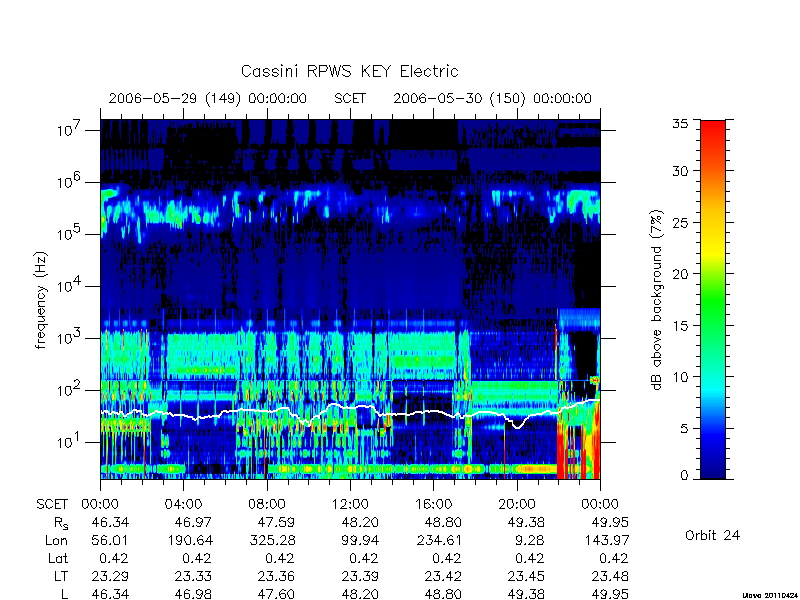Click the dB above background (7%) label
Image resolution: width=800 pixels, height=600 pixels.
pyautogui.click(x=657, y=300)
